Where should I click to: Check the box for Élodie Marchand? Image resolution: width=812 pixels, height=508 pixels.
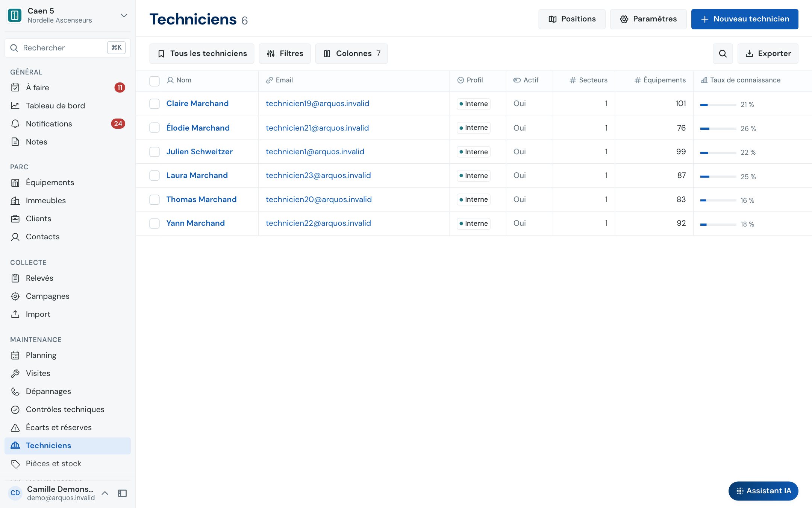(x=155, y=128)
